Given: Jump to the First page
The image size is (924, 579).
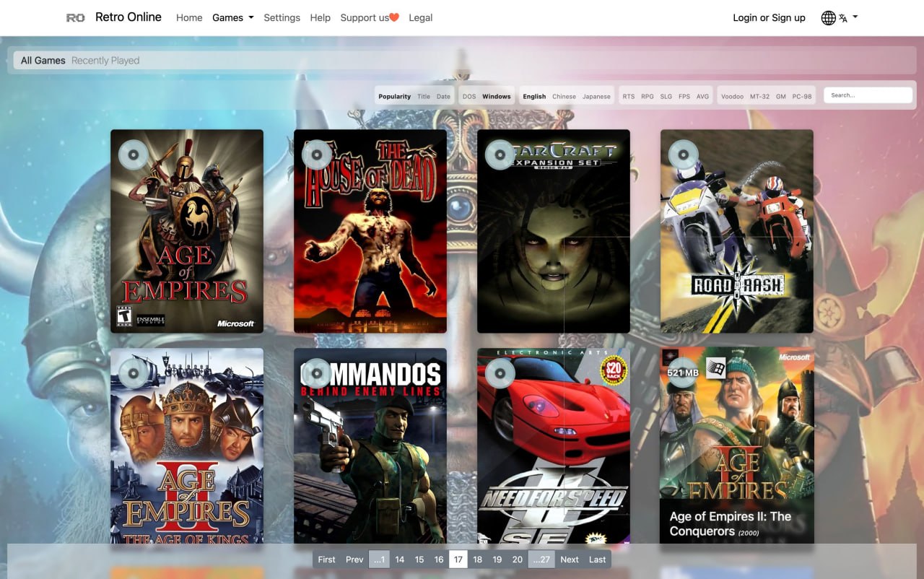Looking at the screenshot, I should click(x=326, y=560).
